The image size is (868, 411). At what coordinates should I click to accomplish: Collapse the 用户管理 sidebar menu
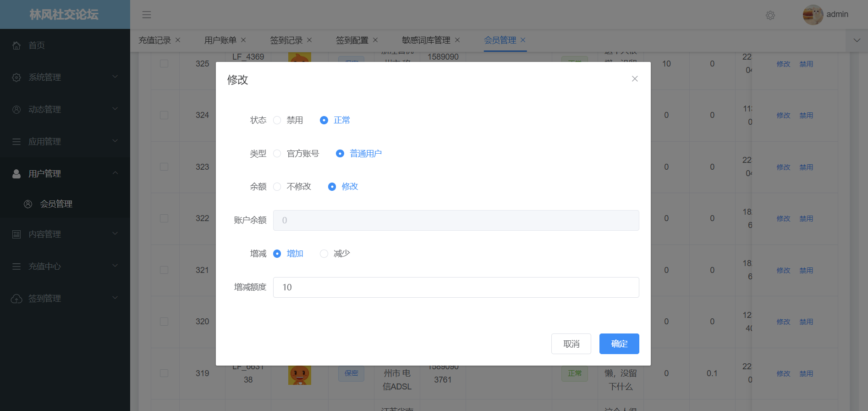pos(65,174)
